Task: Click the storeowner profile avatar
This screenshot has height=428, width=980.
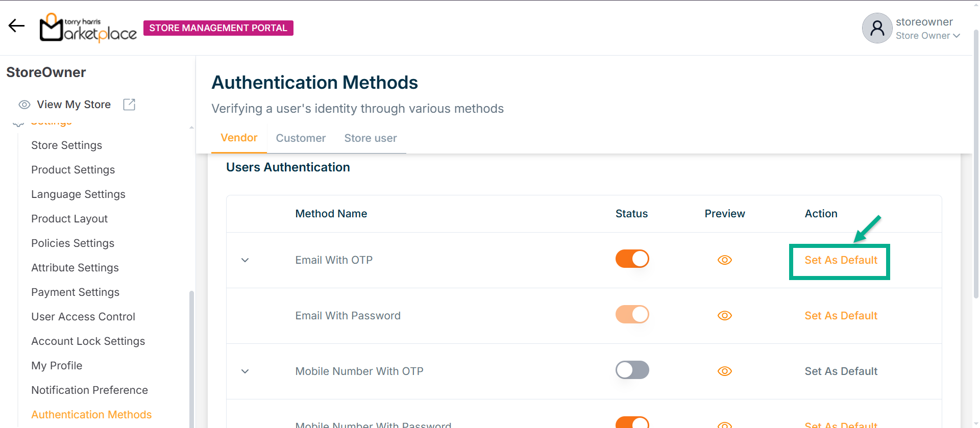Action: pos(876,28)
